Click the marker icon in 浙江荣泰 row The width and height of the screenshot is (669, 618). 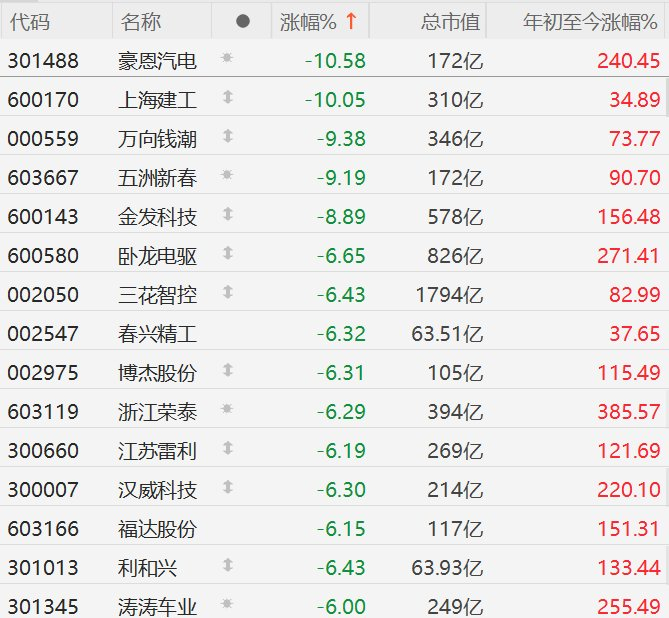click(x=227, y=409)
